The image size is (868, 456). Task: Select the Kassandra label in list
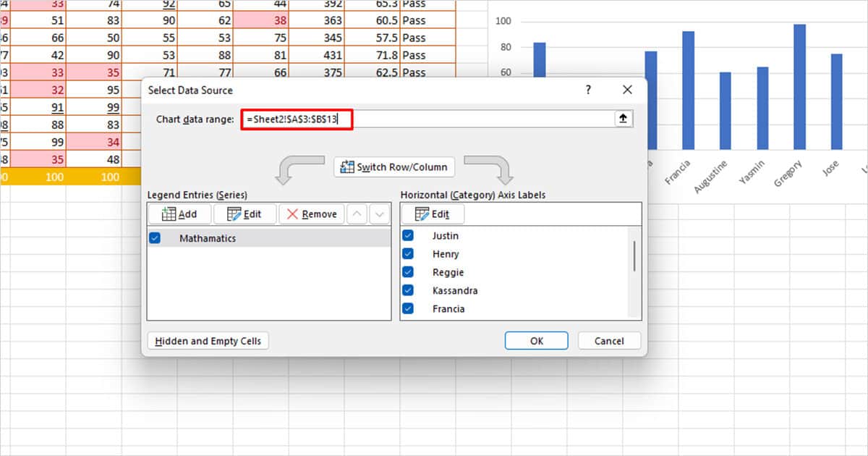(x=455, y=290)
